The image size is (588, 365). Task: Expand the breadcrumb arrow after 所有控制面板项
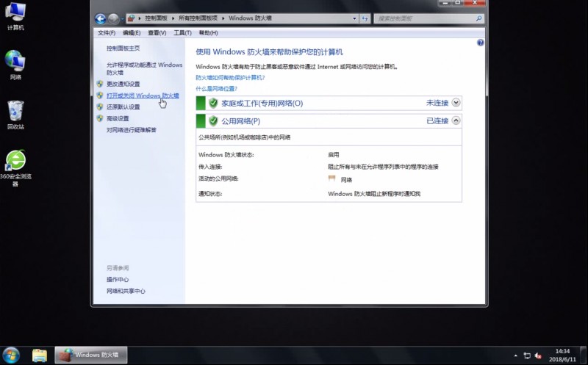point(223,18)
